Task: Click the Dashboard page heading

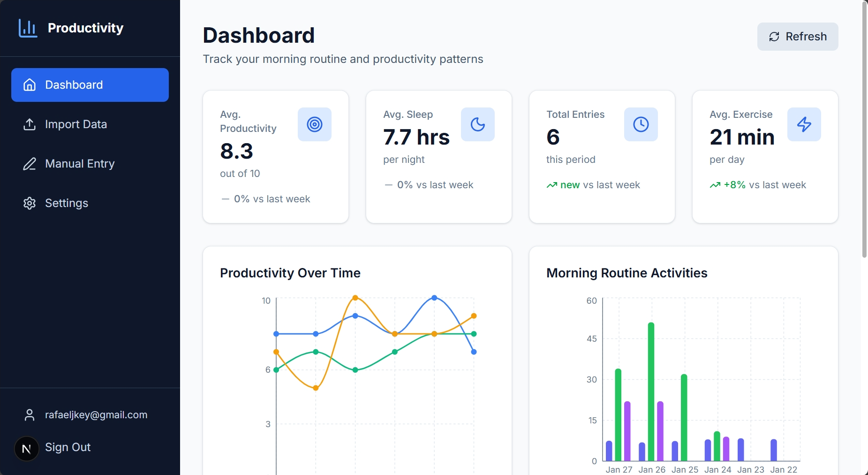Action: pos(259,35)
